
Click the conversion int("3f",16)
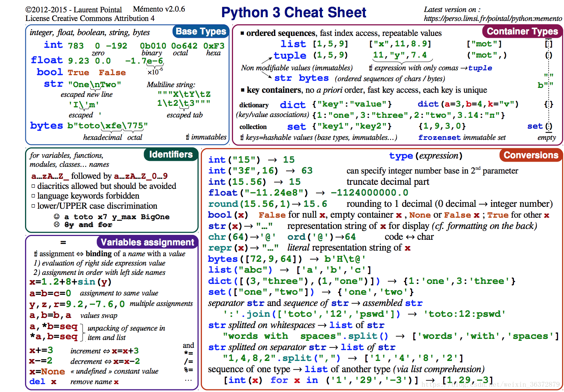point(243,171)
